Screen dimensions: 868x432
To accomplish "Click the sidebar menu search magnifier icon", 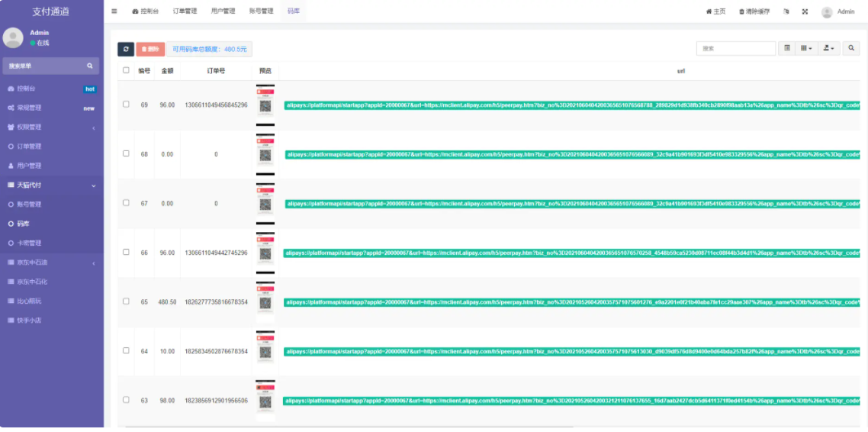I will (x=89, y=66).
